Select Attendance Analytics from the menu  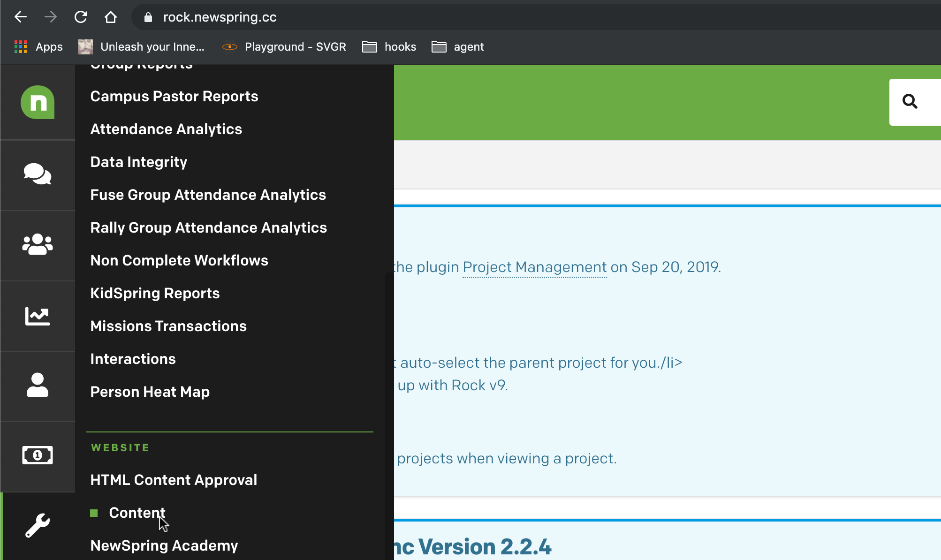[166, 129]
